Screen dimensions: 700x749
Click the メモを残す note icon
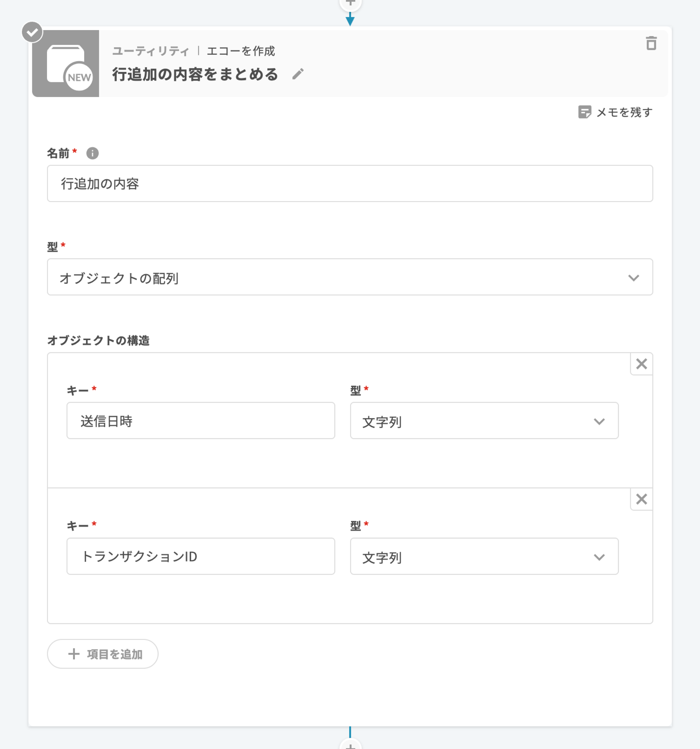(x=584, y=112)
